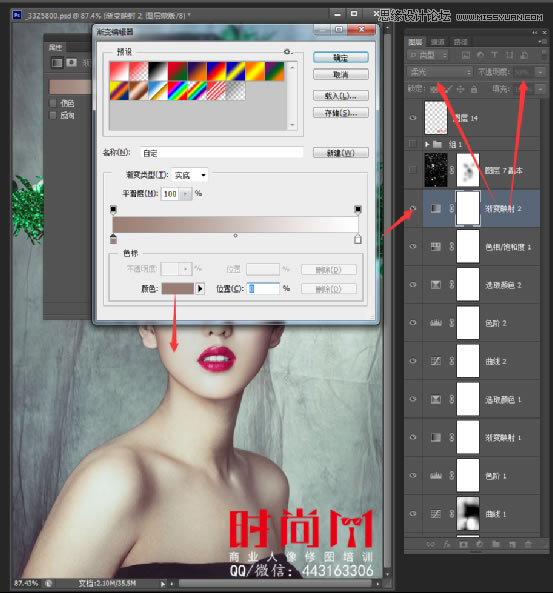Screen dimensions: 553x593
Task: Enable 仿色 dither checkbox in Properties
Action: point(53,103)
